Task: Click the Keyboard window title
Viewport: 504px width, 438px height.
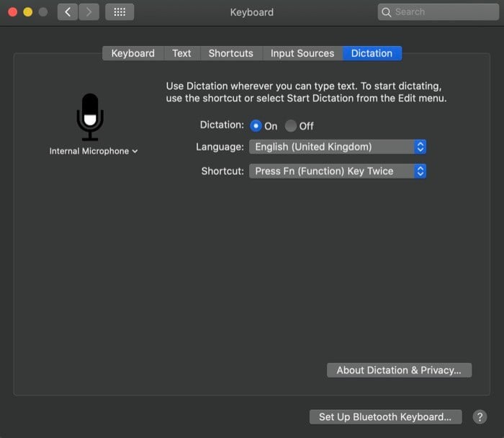Action: [x=252, y=12]
